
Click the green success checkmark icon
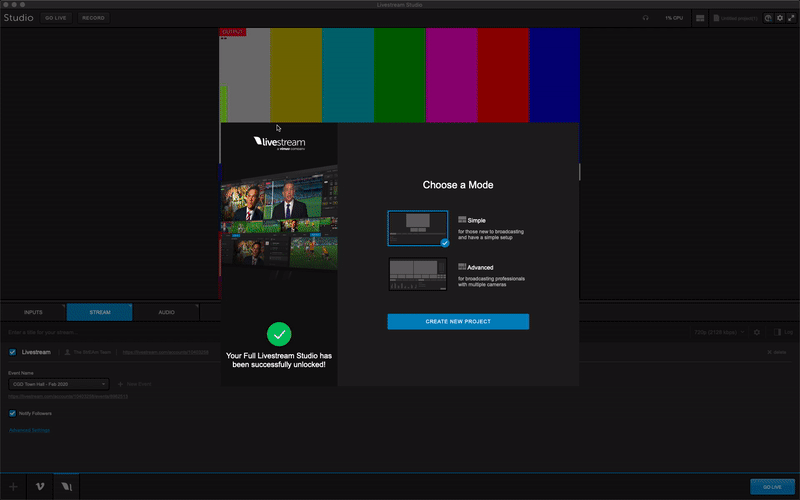click(279, 334)
